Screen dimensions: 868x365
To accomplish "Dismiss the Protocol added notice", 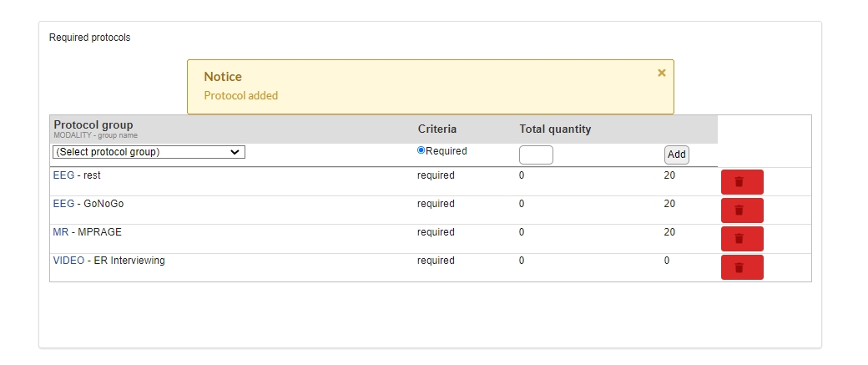I will click(x=661, y=74).
